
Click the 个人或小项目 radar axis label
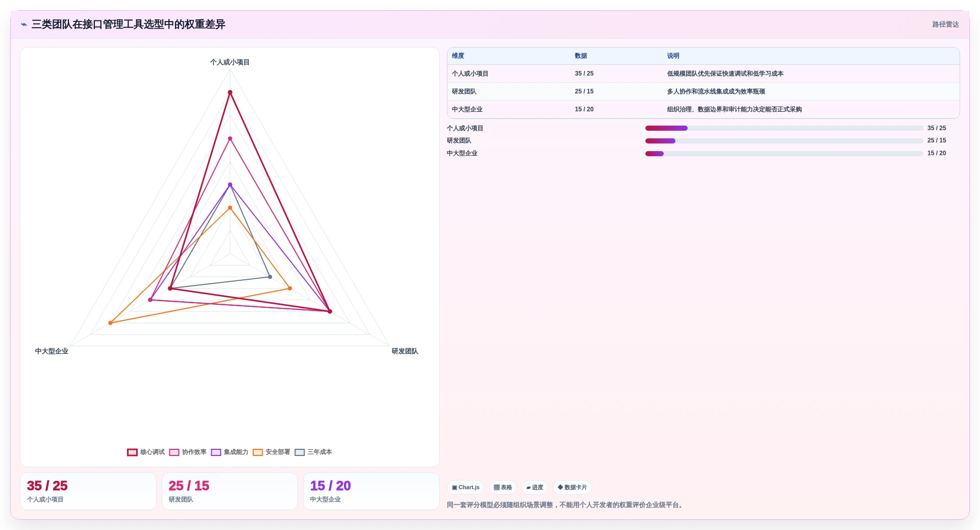point(230,62)
